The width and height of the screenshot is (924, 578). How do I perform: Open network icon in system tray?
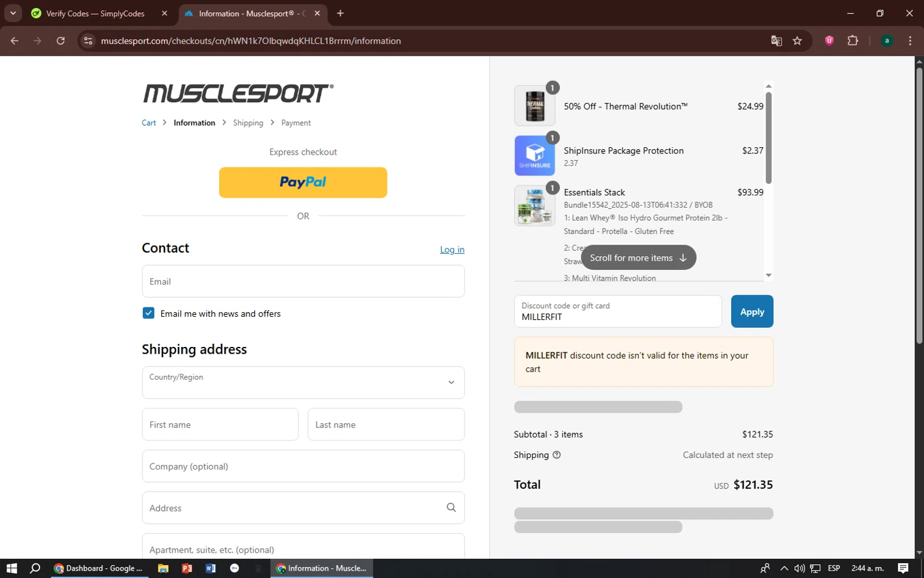(x=815, y=568)
